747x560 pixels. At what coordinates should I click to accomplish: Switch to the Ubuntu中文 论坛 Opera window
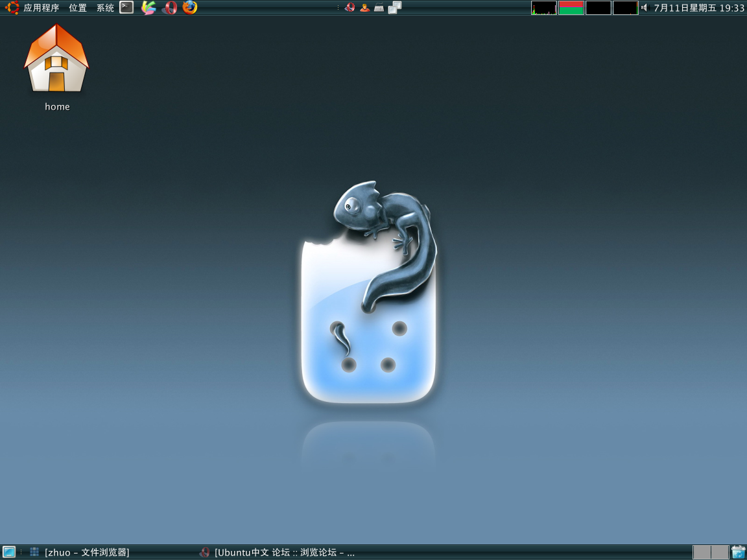277,552
